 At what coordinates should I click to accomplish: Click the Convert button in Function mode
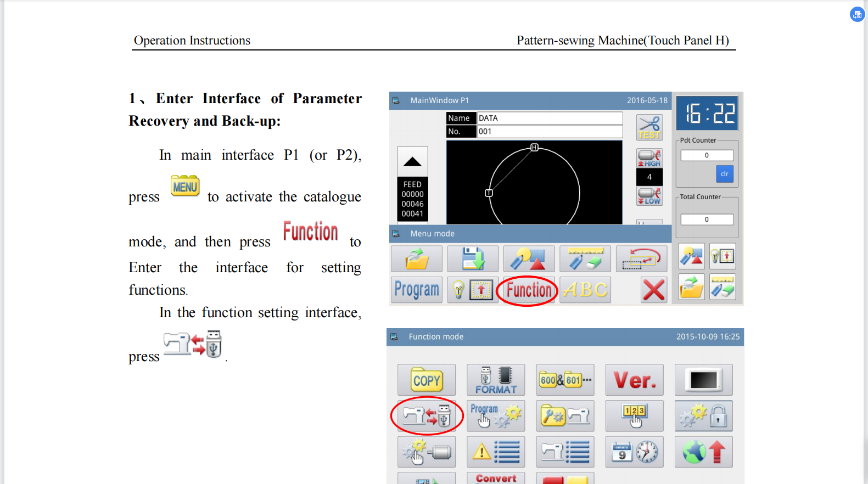coord(496,478)
